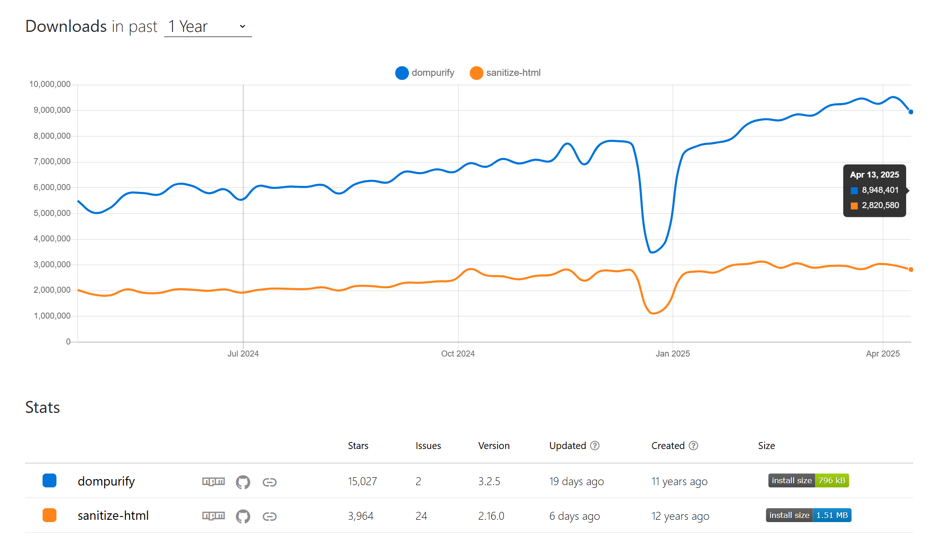Open the 1 Year time range dropdown
Image resolution: width=945 pixels, height=560 pixels.
click(x=208, y=26)
